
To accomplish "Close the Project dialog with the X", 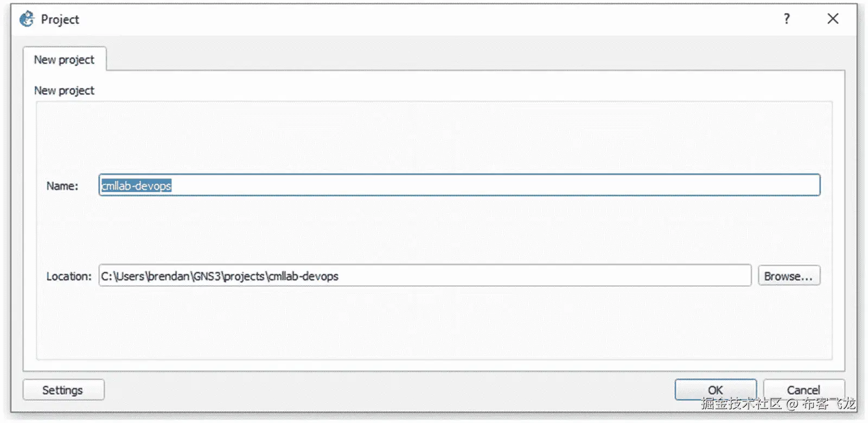I will pos(833,19).
